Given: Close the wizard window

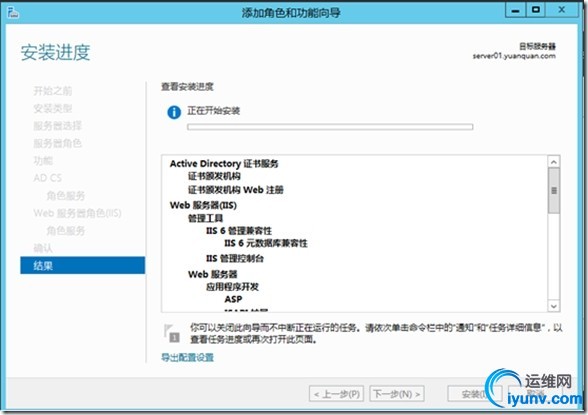Looking at the screenshot, I should click(x=561, y=10).
